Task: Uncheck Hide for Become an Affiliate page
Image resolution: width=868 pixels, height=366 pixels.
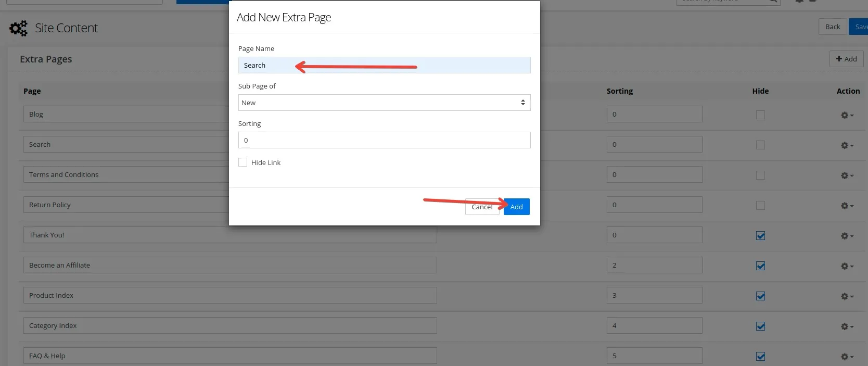Action: pyautogui.click(x=760, y=266)
